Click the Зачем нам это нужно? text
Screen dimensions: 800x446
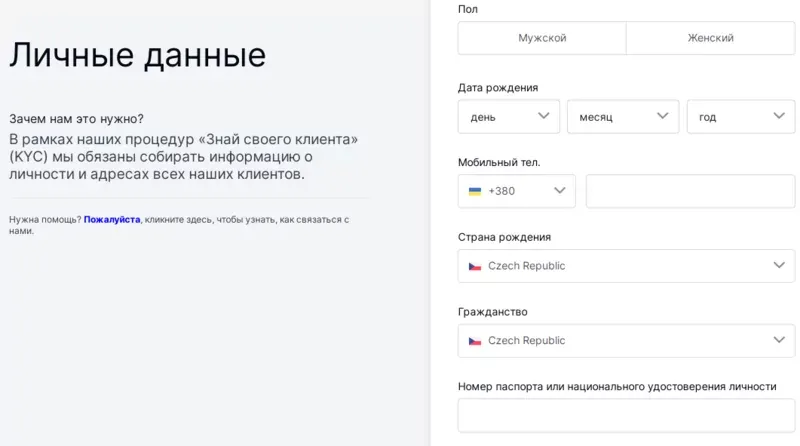[77, 119]
